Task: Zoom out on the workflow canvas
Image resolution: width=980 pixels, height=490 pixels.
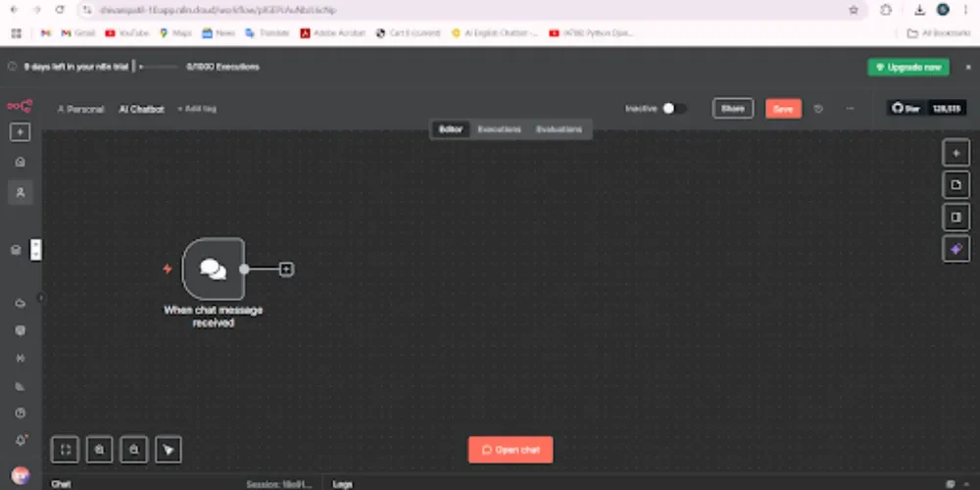Action: pyautogui.click(x=133, y=450)
